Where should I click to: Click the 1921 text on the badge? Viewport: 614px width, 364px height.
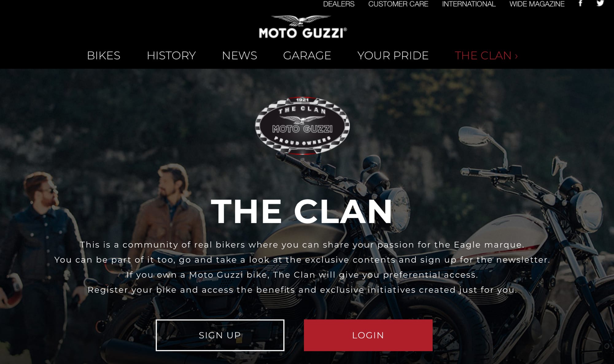[302, 100]
